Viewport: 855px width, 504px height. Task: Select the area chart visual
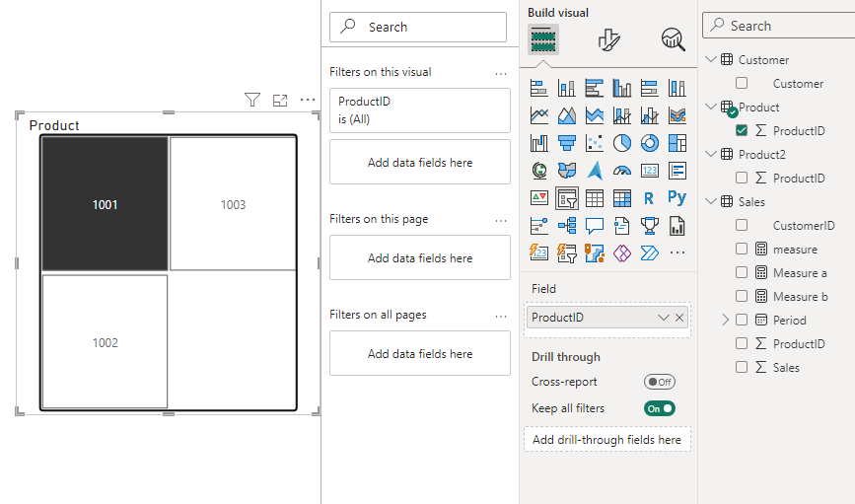click(566, 115)
